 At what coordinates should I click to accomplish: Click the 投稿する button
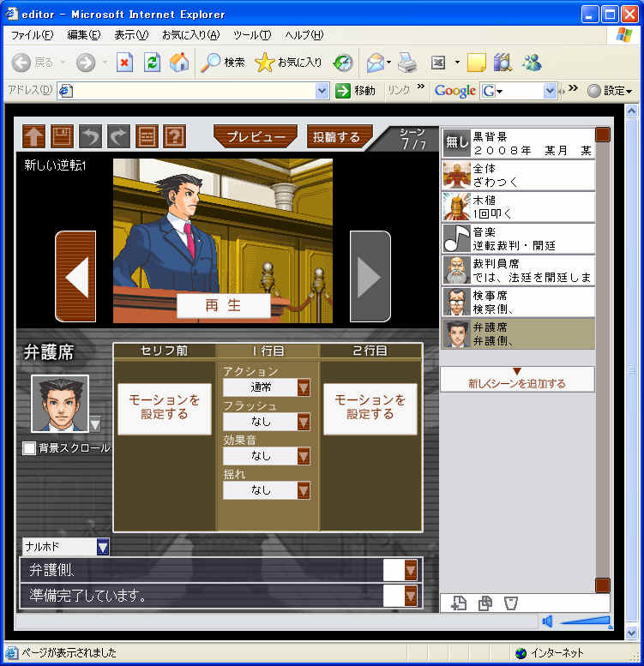coord(340,136)
